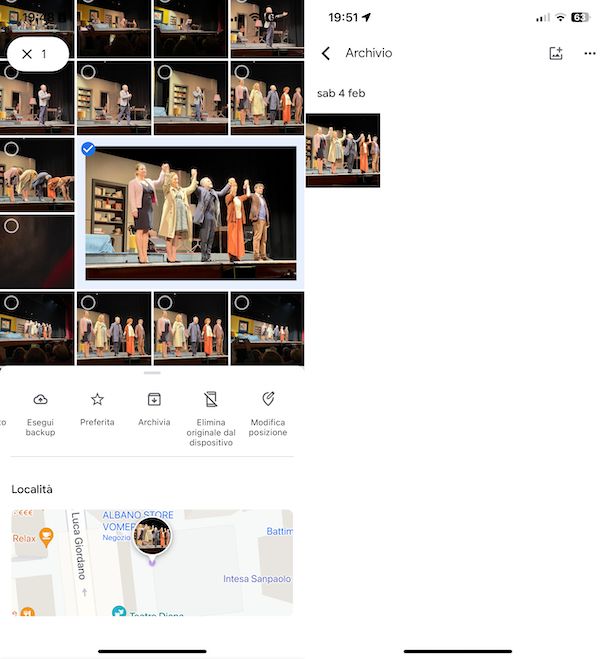The height and width of the screenshot is (659, 610).
Task: Select circle on leftmost second-row man-standing photo
Action: (x=11, y=72)
